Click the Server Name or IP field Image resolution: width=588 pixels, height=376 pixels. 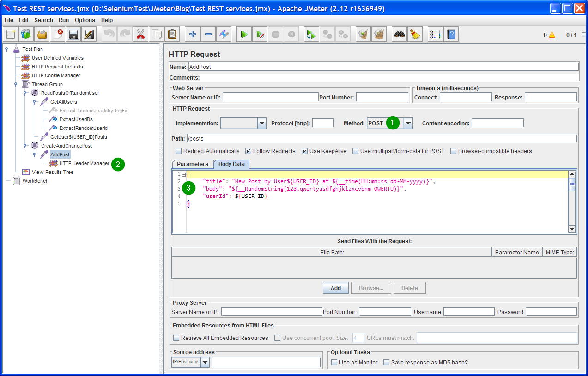click(x=270, y=97)
